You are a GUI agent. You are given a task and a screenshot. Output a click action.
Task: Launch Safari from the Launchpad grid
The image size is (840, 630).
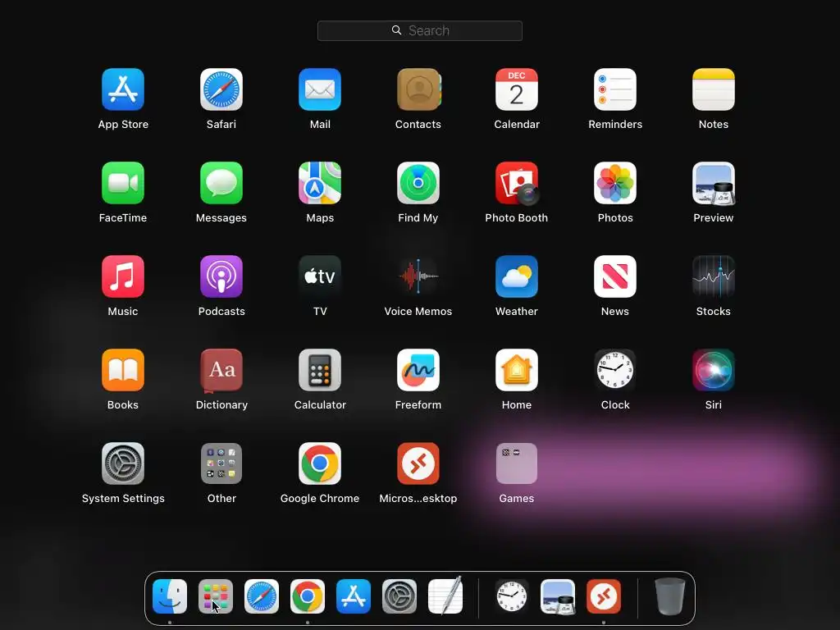(x=221, y=89)
